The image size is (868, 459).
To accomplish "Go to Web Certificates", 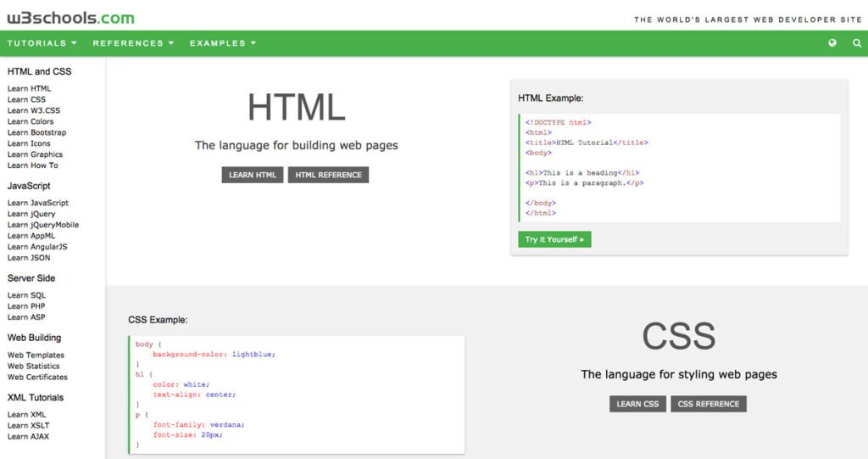I will 37,377.
